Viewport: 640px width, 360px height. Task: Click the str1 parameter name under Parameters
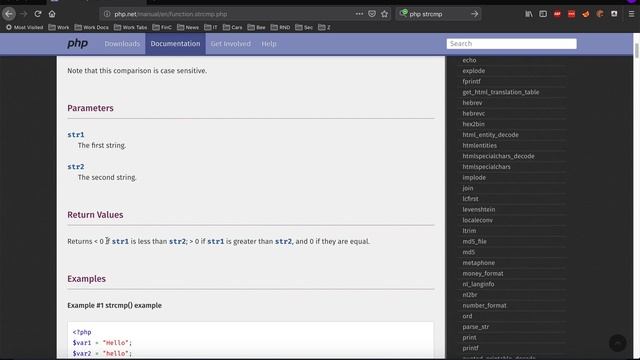(76, 134)
